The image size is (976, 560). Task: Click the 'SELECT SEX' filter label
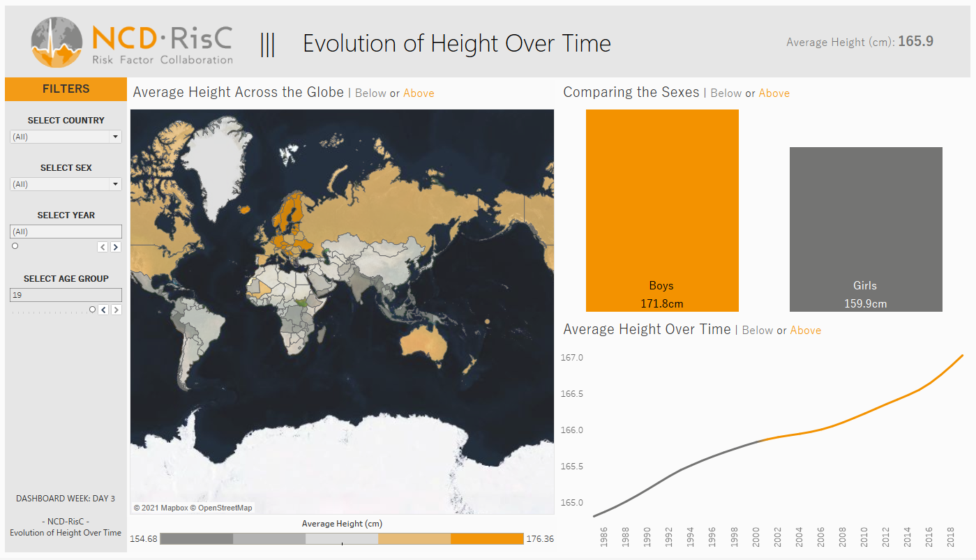(66, 168)
